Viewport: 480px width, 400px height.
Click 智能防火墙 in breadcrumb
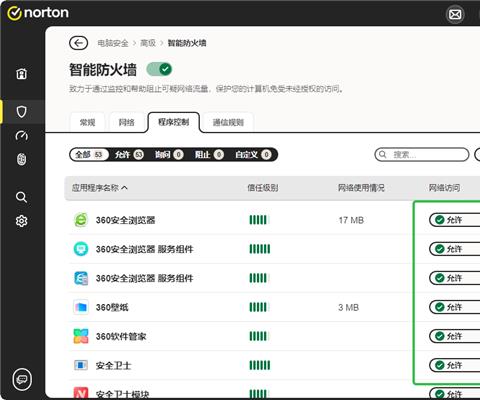click(187, 43)
